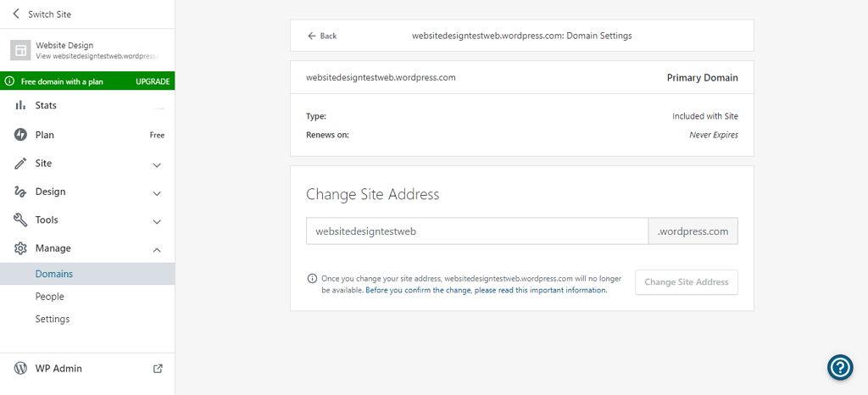Click the Change Site Address heading
868x395 pixels.
tap(373, 194)
